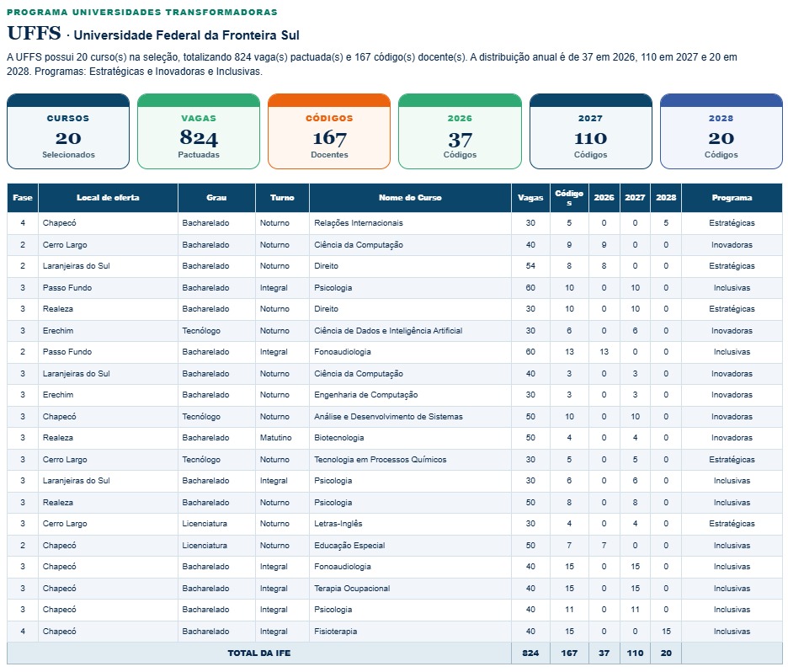Click the 2027 column header in table
This screenshot has width=788, height=672.
636,198
